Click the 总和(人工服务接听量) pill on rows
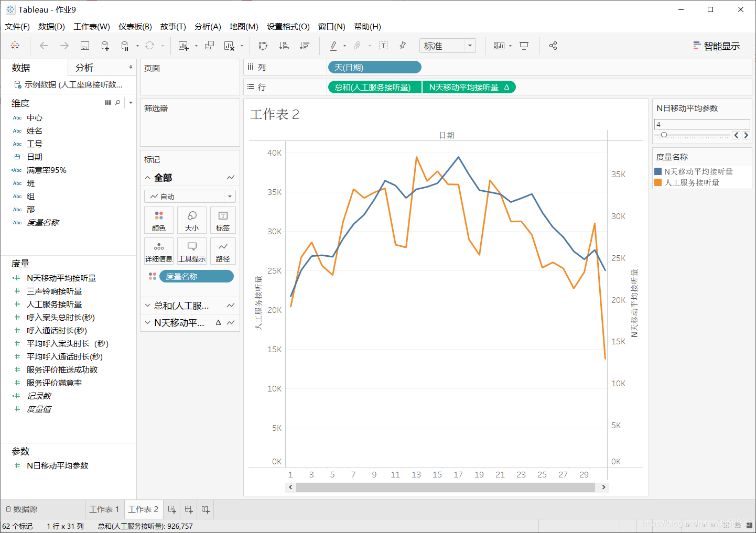This screenshot has width=756, height=533. 375,87
